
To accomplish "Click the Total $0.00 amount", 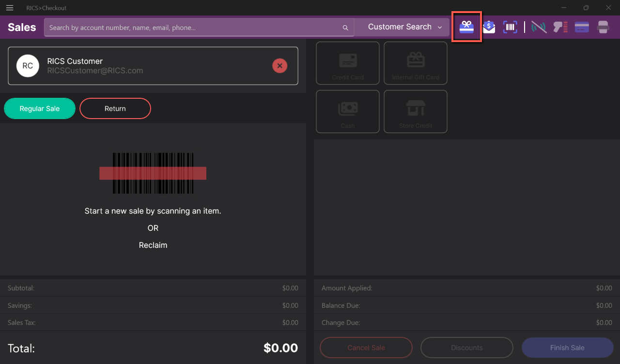I will point(280,348).
